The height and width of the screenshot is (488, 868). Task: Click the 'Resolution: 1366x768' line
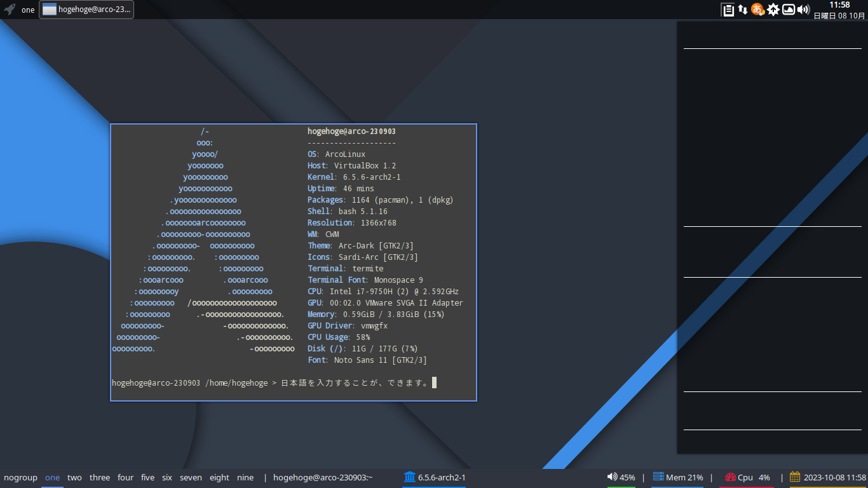351,223
